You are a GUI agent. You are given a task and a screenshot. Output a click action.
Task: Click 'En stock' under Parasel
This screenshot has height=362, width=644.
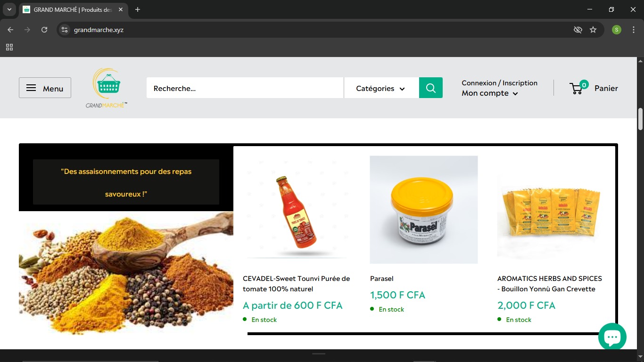click(391, 309)
